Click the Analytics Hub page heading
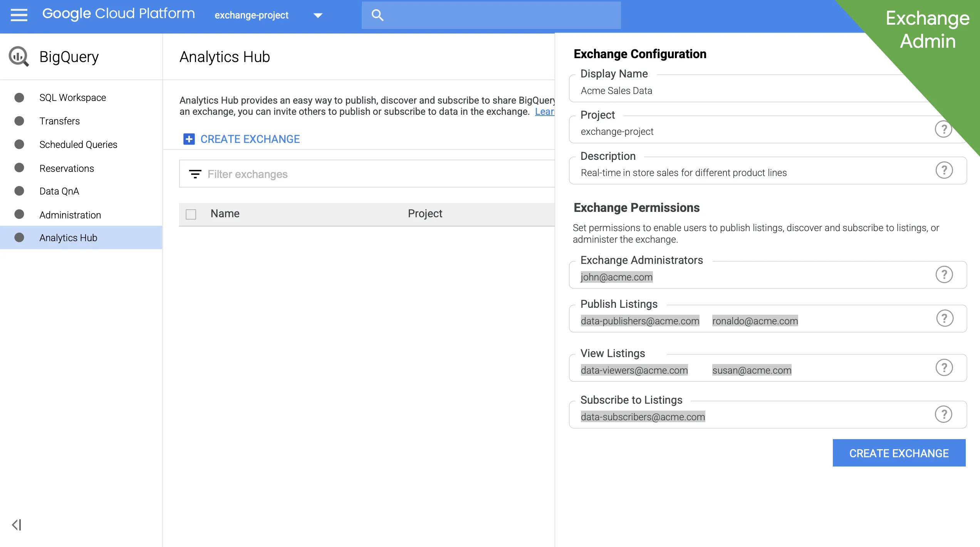 225,57
